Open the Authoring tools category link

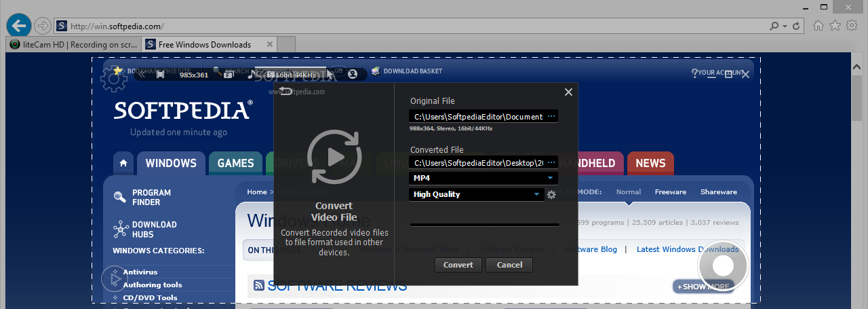point(153,285)
